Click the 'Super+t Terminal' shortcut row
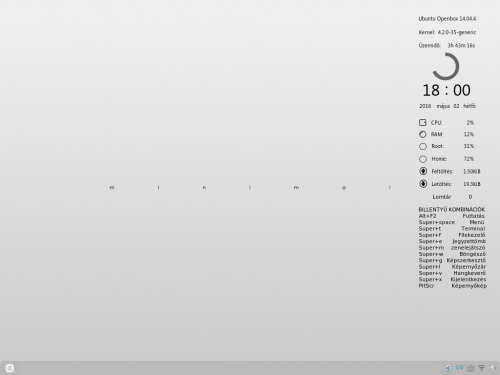Screen dimensions: 500x375 coord(452,229)
